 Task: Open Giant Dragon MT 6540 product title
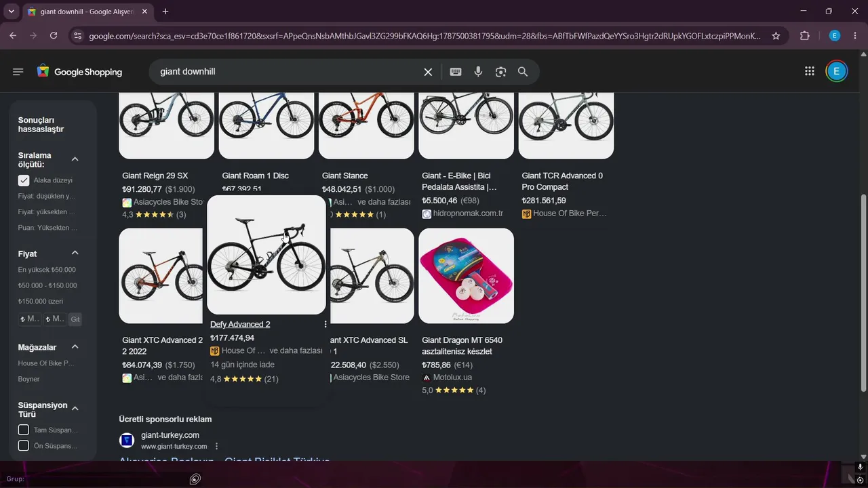click(462, 346)
